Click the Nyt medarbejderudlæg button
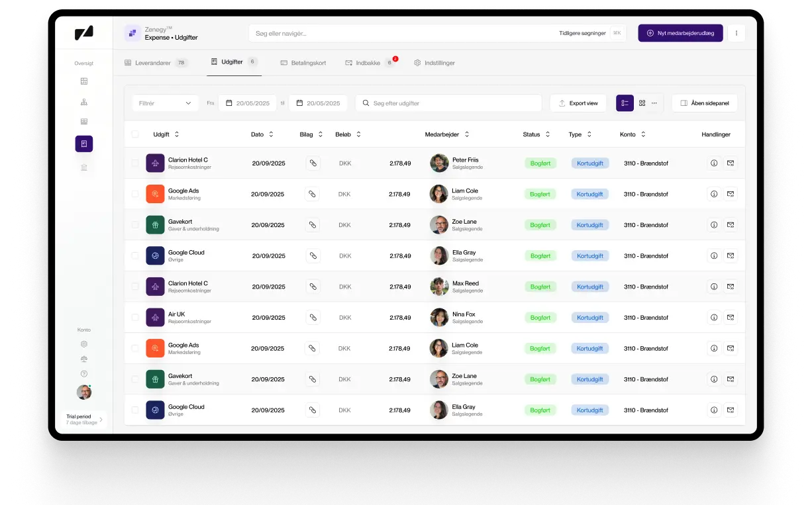The image size is (812, 505). point(680,33)
